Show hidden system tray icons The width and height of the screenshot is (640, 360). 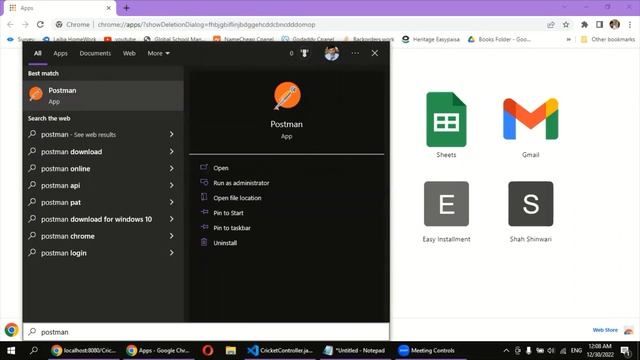pos(506,350)
